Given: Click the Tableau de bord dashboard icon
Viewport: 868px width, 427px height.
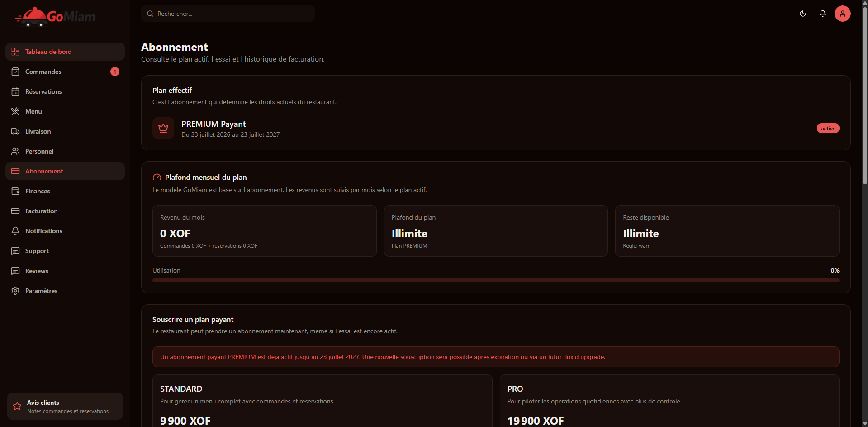Looking at the screenshot, I should tap(15, 52).
